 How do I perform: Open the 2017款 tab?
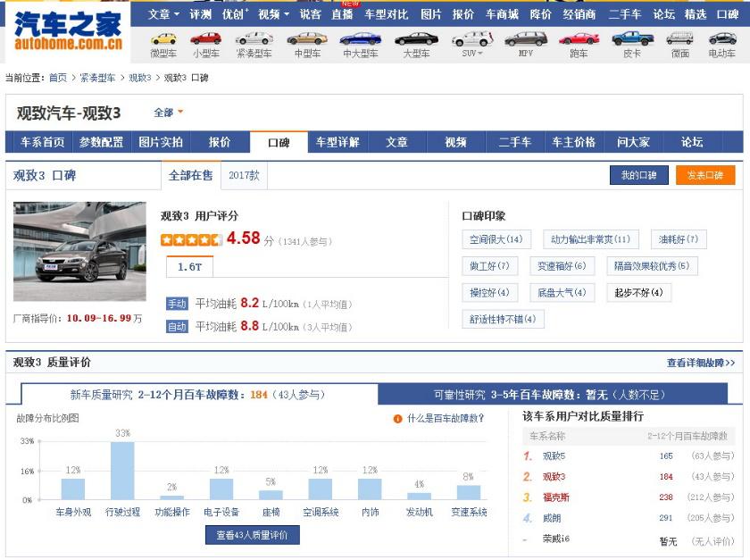[245, 174]
